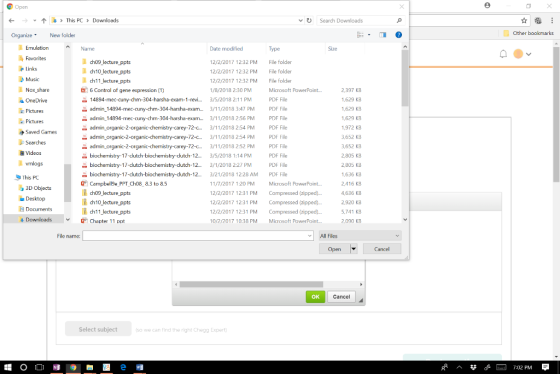Viewport: 560px width, 374px height.
Task: Open the blue Help icon in the dialog
Action: [x=399, y=35]
